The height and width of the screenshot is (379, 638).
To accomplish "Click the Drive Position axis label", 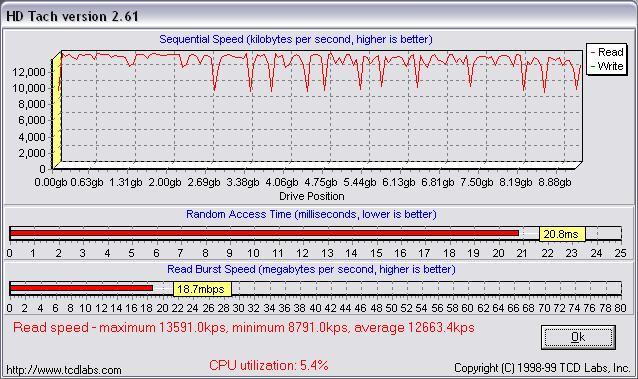I will [x=312, y=196].
